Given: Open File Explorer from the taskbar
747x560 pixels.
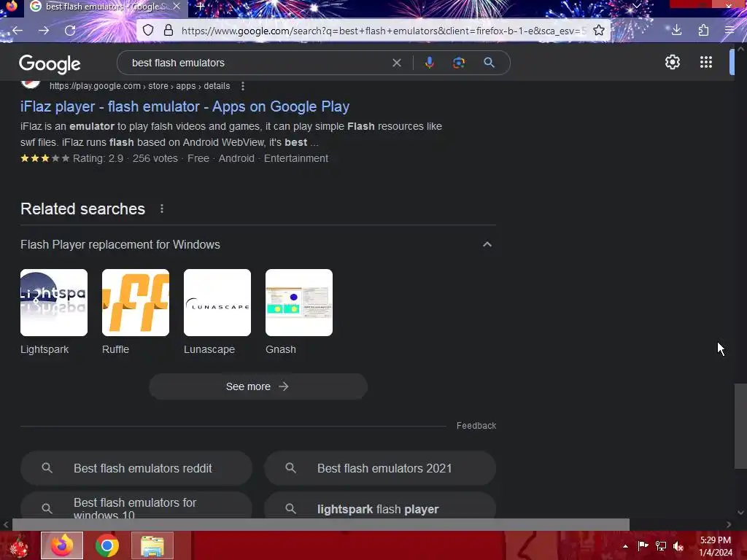Looking at the screenshot, I should tap(152, 545).
